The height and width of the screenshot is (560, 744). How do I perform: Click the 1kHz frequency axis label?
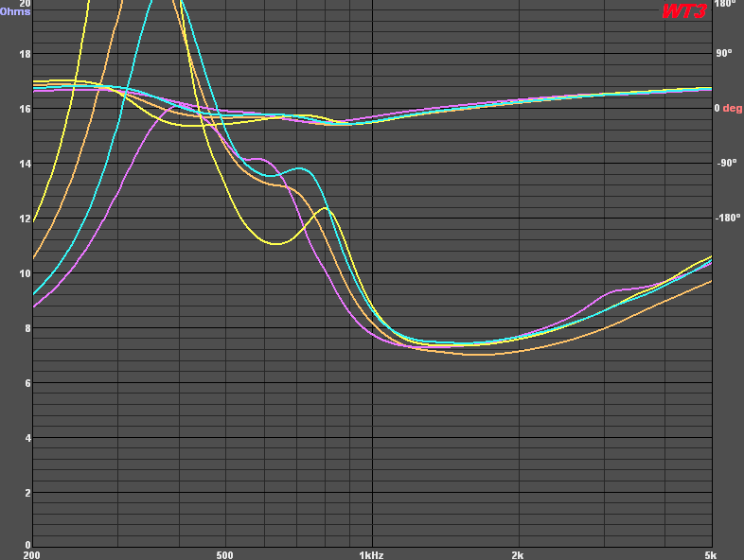click(371, 555)
